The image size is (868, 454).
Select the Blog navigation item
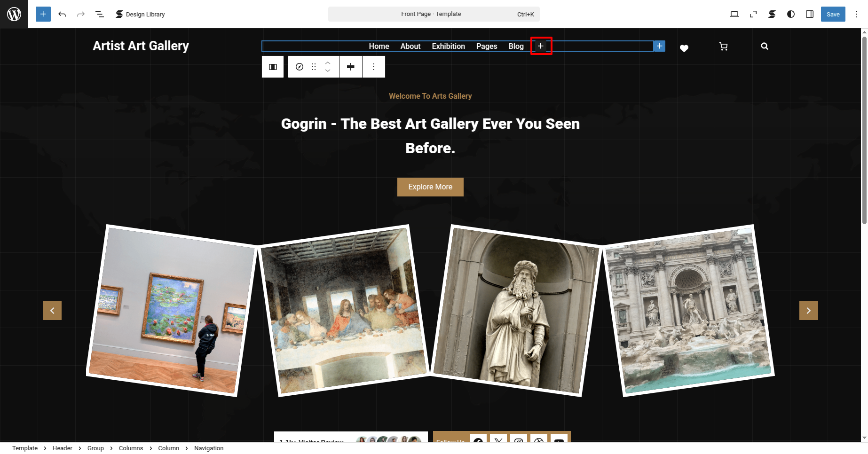click(516, 46)
